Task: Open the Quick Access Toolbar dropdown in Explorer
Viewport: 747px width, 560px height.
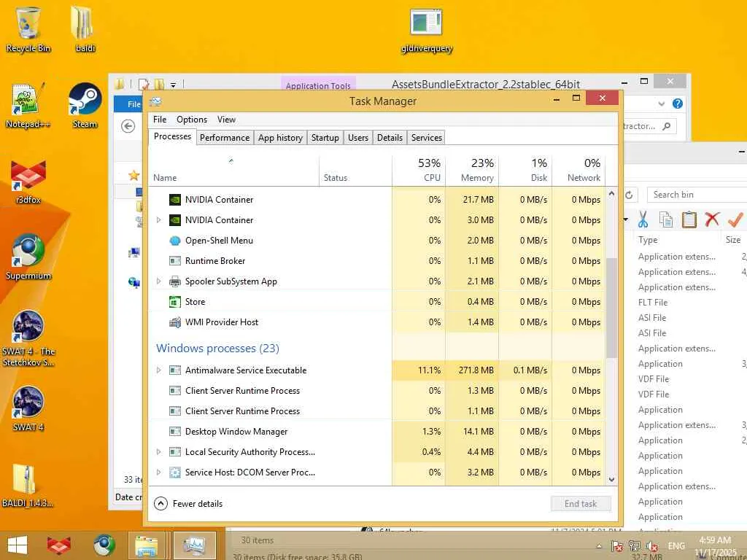Action: tap(174, 85)
